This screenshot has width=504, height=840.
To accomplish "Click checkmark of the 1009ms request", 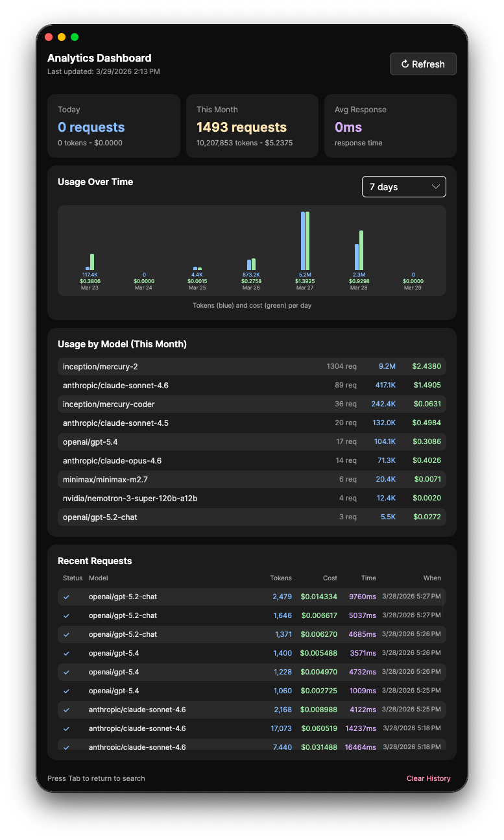I will [66, 691].
